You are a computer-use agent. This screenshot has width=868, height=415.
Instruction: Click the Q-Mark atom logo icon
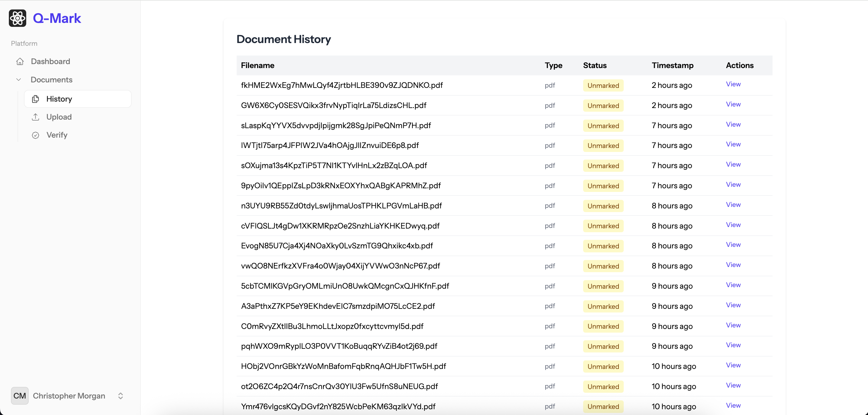pyautogui.click(x=17, y=18)
